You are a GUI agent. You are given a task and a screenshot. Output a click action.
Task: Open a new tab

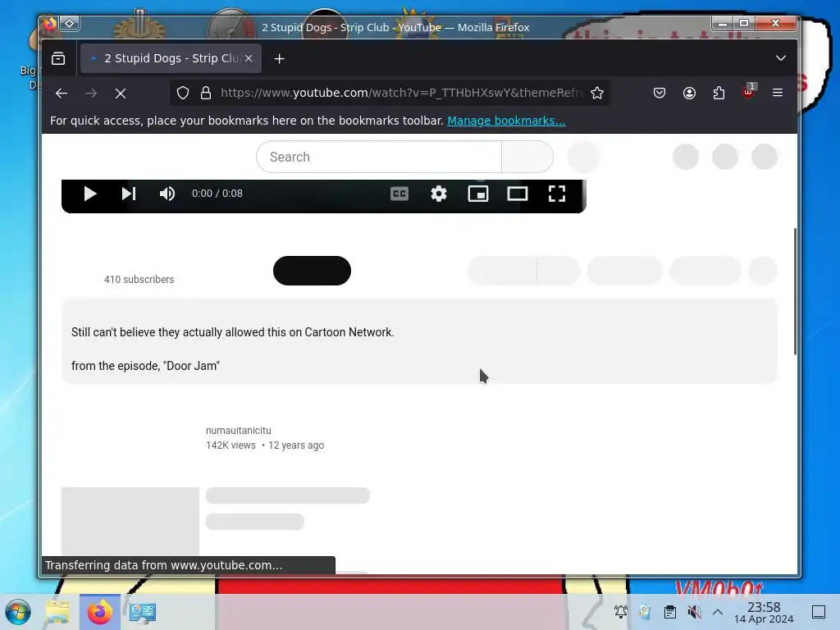(x=279, y=58)
